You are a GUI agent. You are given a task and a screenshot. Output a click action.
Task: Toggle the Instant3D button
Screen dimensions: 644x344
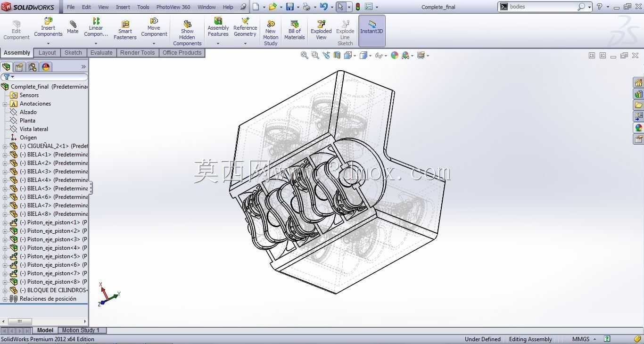click(372, 31)
